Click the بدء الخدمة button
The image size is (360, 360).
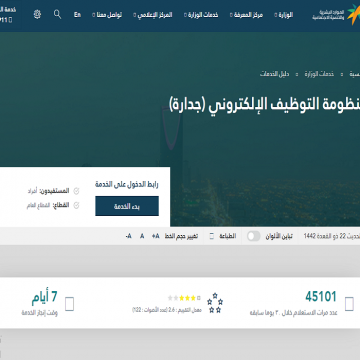(x=127, y=206)
